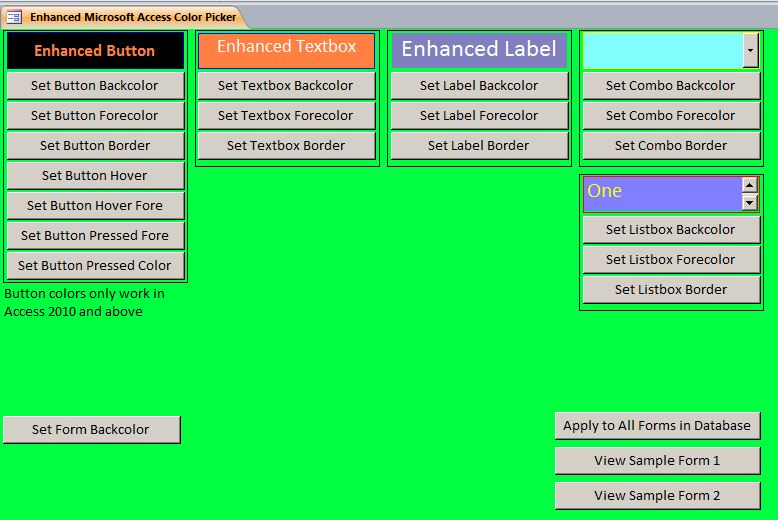Select the Enhanced Microsoft Access Color Picker tab
Image resolution: width=778 pixels, height=520 pixels.
pyautogui.click(x=124, y=17)
